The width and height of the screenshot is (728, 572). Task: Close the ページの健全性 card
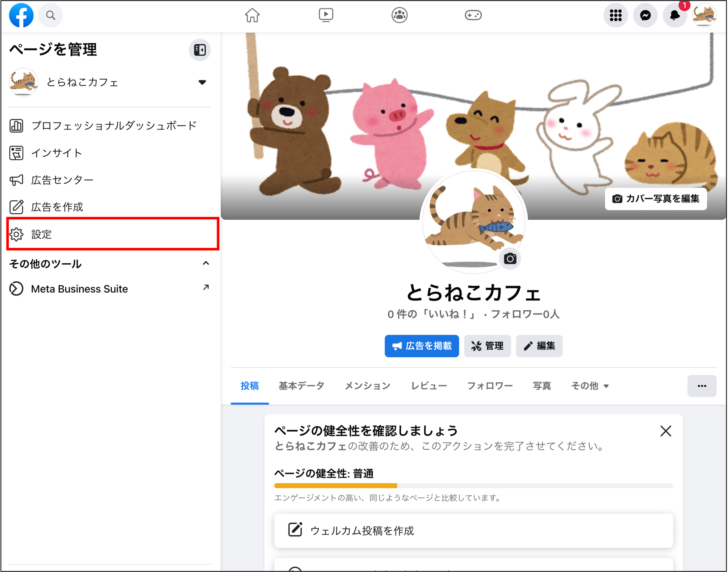(x=666, y=431)
